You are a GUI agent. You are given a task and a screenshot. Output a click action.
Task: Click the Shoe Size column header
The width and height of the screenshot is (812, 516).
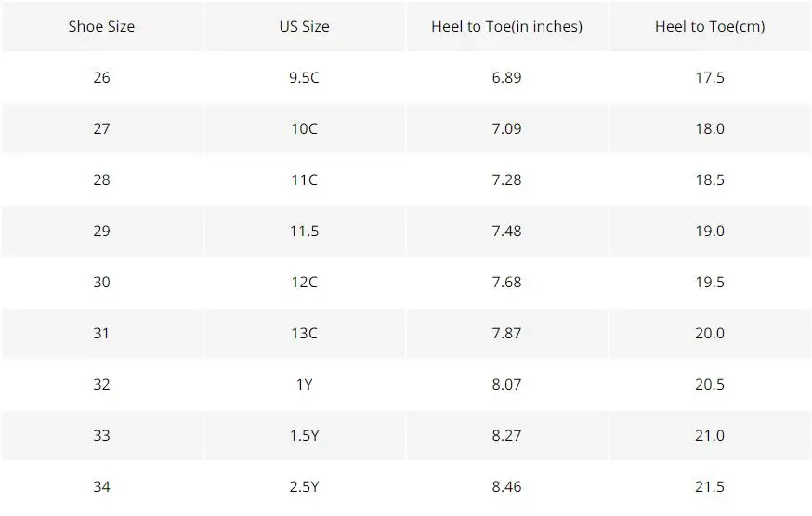tap(101, 26)
